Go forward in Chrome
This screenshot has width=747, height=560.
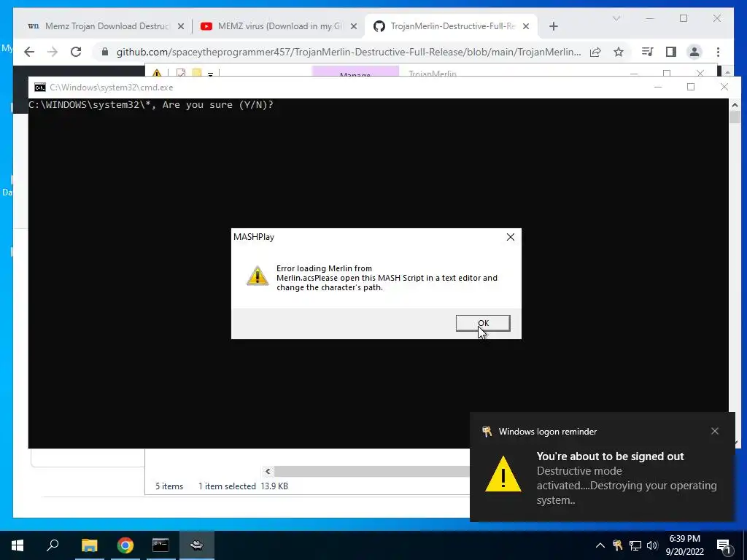click(x=53, y=52)
